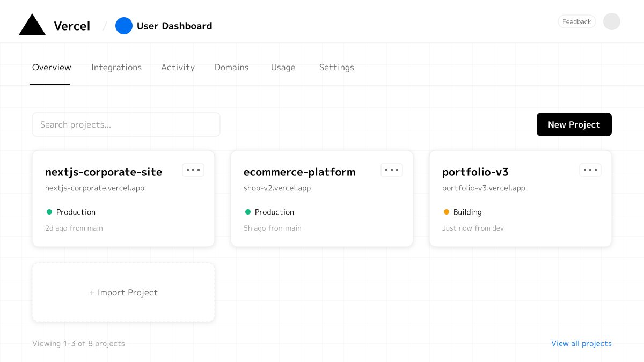Viewport: 644px width, 362px height.
Task: Open the Settings tab
Action: [336, 68]
